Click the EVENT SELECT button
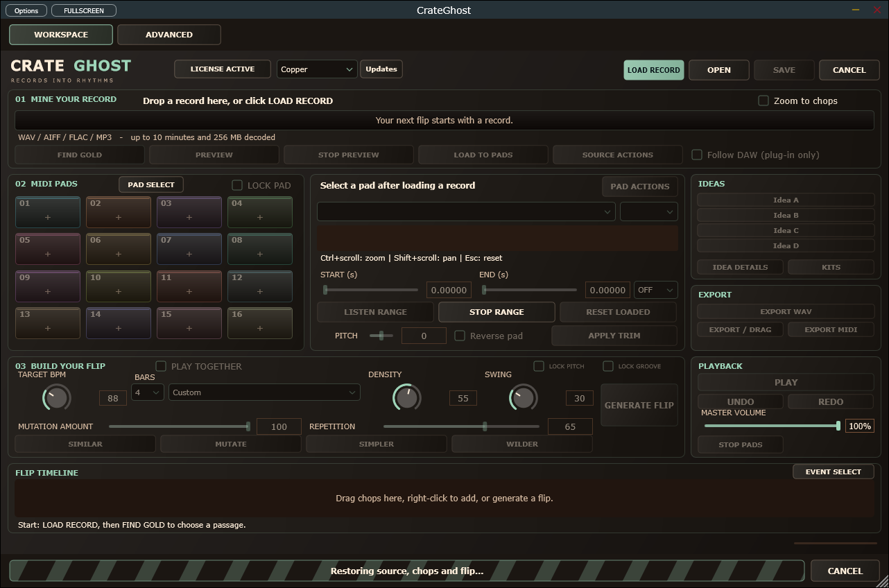This screenshot has height=588, width=889. 833,472
